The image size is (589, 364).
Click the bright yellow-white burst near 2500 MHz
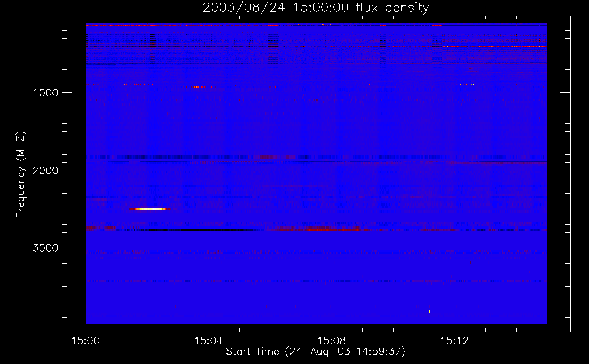[150, 209]
